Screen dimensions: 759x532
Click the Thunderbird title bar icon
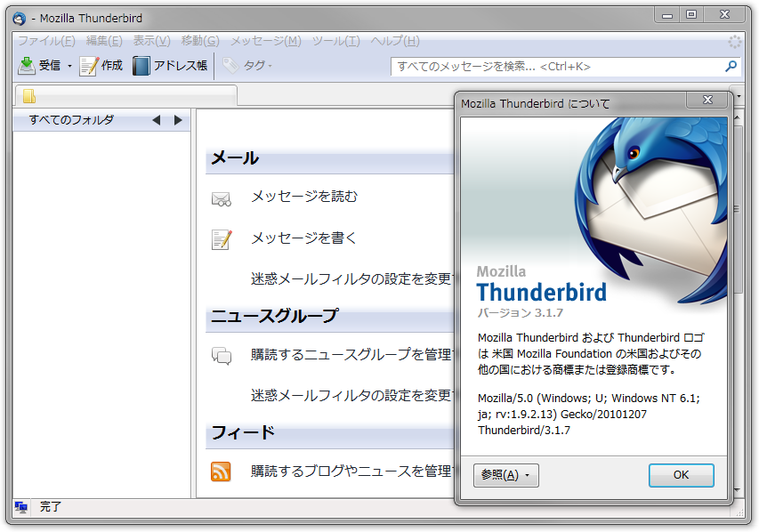(20, 19)
